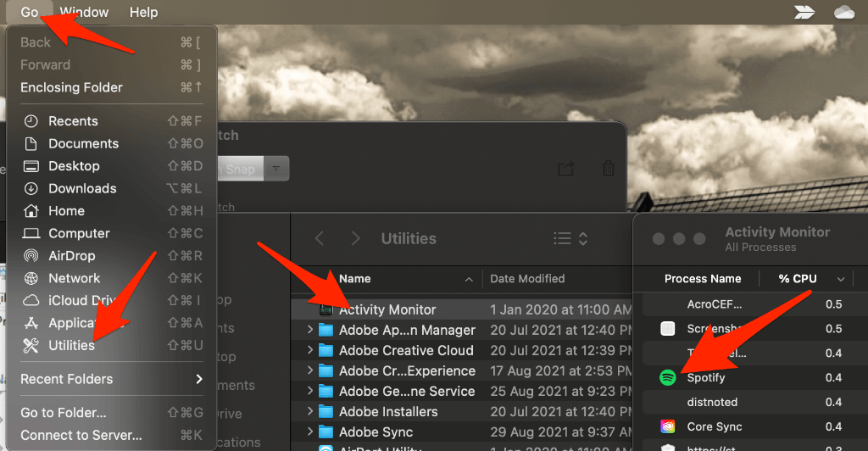The height and width of the screenshot is (451, 868).
Task: Expand the Adobe Cr...Experience folder
Action: point(310,370)
